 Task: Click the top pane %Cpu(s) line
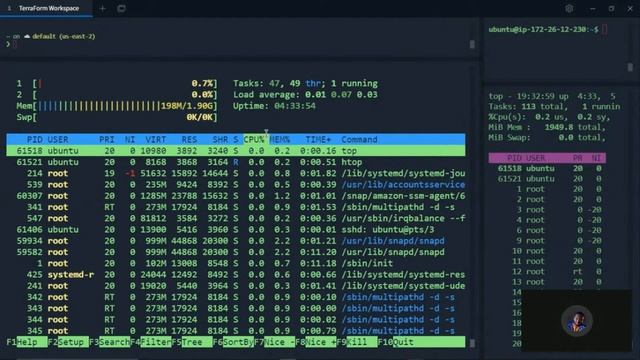click(549, 117)
